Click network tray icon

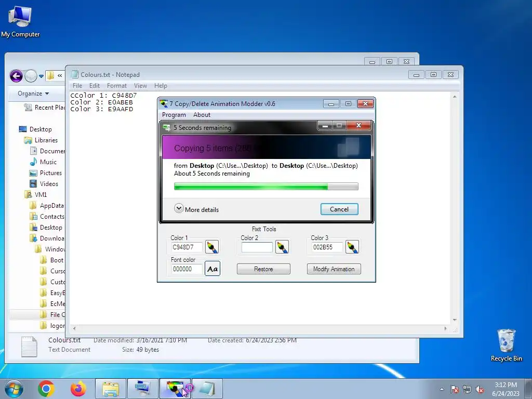click(467, 389)
